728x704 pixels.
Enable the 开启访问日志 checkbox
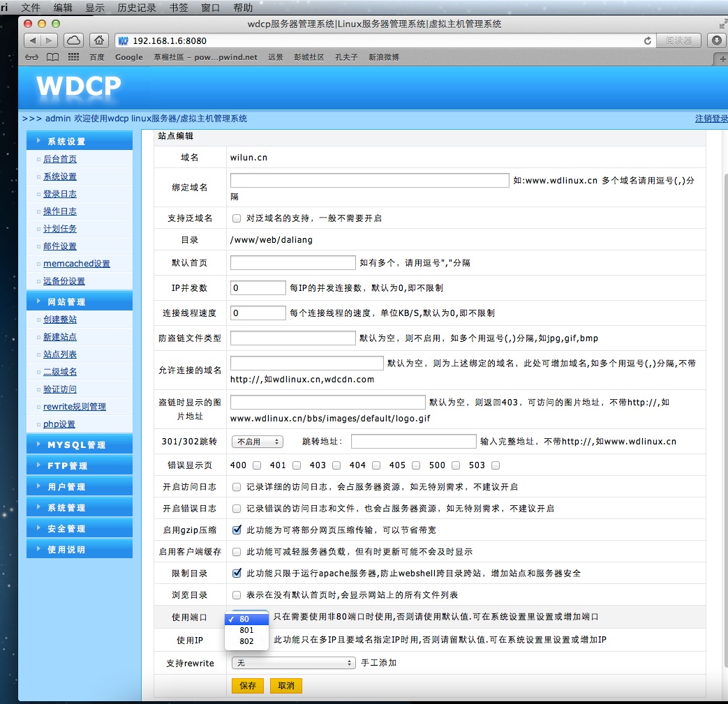click(237, 487)
